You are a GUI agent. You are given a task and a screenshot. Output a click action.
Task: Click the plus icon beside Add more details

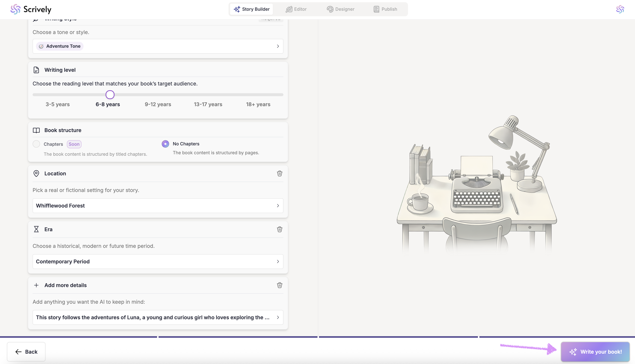(36, 285)
